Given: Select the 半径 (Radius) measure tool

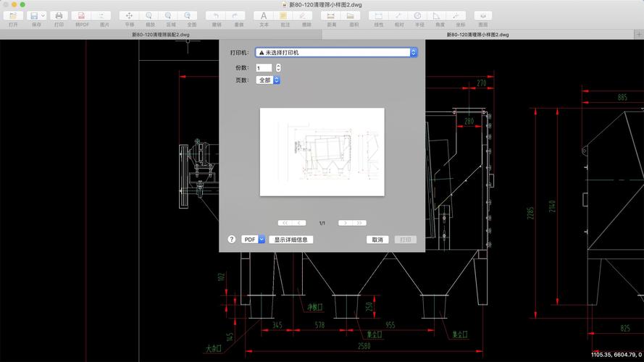Looking at the screenshot, I should tap(419, 15).
